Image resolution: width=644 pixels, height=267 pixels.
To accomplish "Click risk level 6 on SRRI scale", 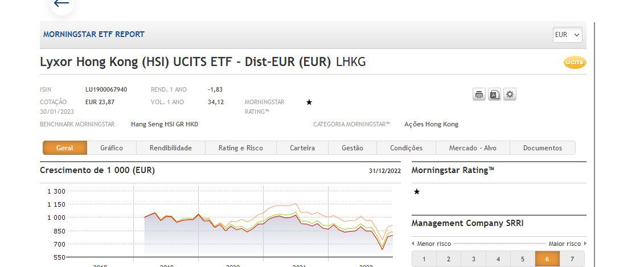I will coord(547,259).
